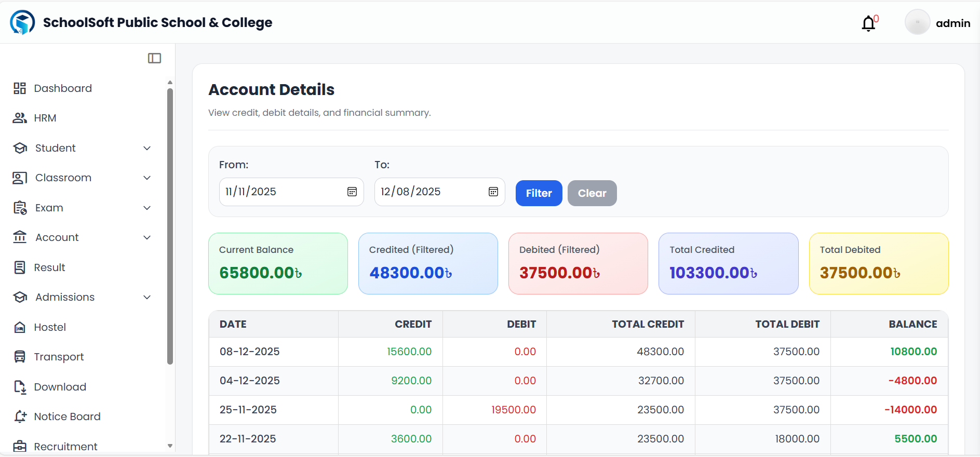This screenshot has height=457, width=980.
Task: Click the From date input field
Action: coord(280,192)
